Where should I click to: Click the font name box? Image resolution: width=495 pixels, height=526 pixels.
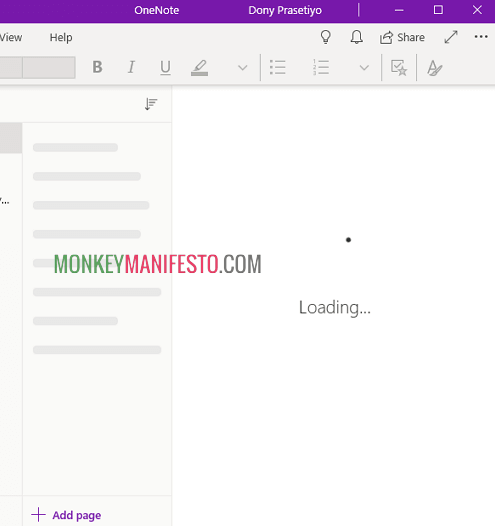point(11,67)
